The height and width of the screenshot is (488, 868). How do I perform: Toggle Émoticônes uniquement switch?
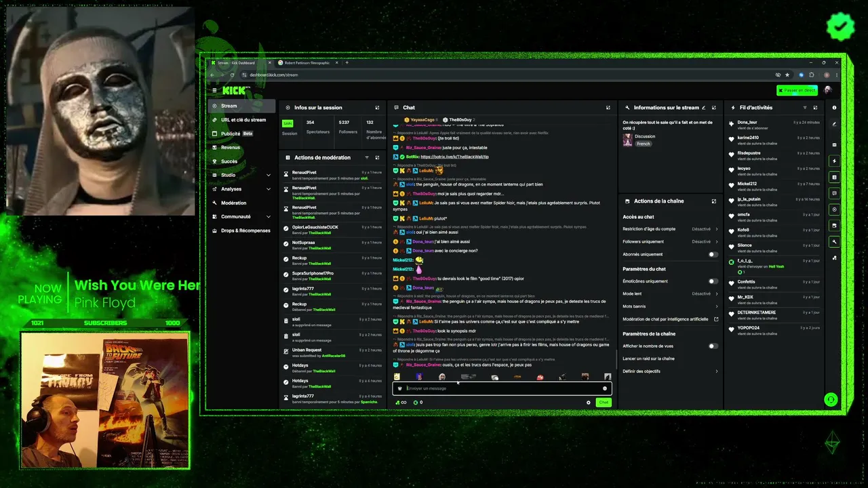click(x=713, y=281)
